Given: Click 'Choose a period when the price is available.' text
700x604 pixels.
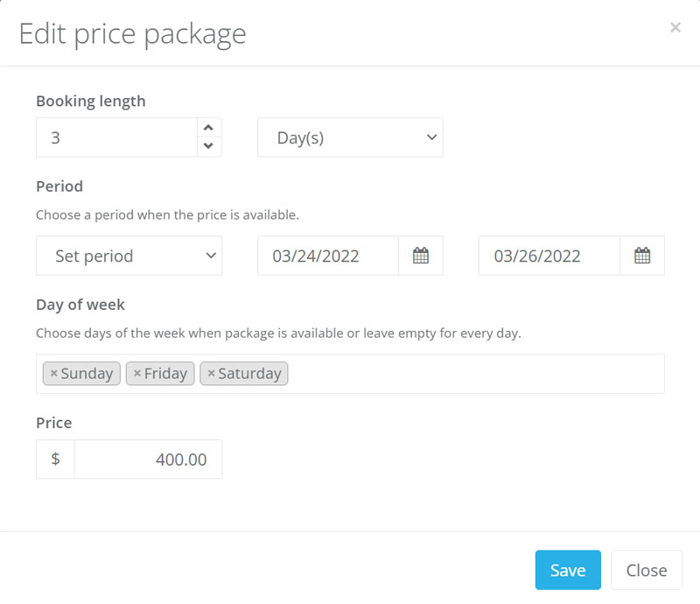Looking at the screenshot, I should point(167,214).
